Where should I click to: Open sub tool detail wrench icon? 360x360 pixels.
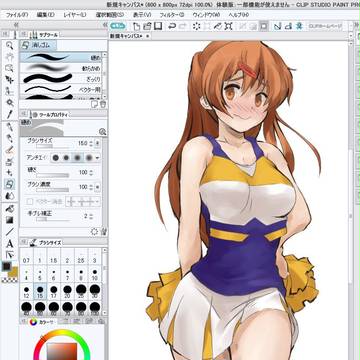[x=103, y=231]
